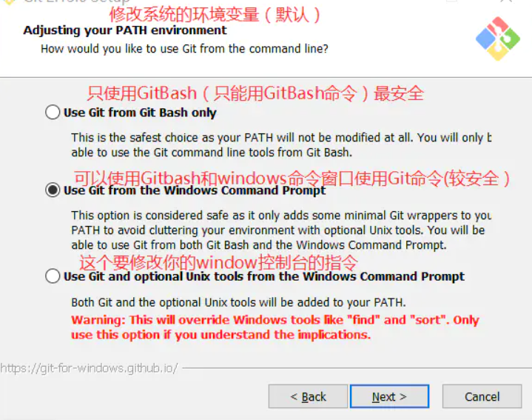
Task: Click the red 这个要修改你的window控制台 annotation
Action: [218, 262]
